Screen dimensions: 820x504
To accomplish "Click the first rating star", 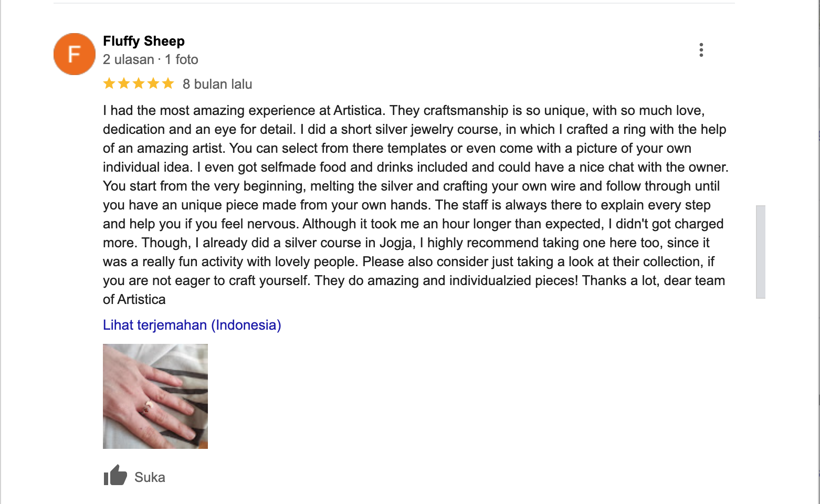I will click(x=109, y=83).
